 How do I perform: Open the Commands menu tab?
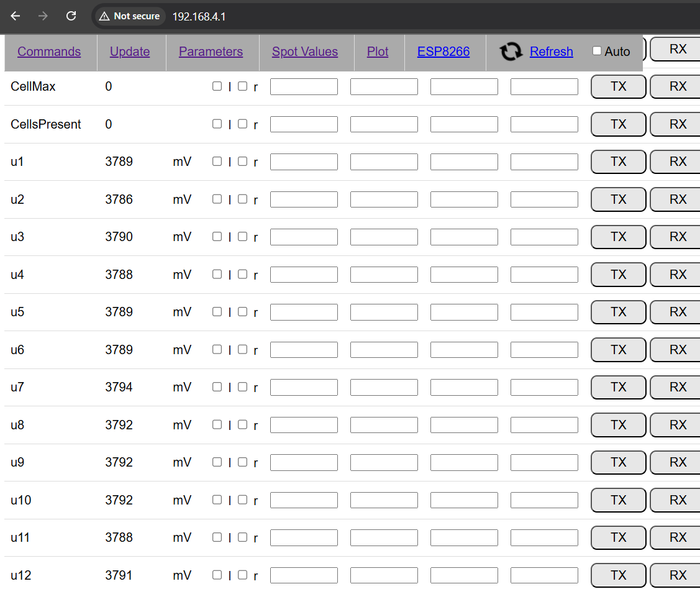point(49,52)
